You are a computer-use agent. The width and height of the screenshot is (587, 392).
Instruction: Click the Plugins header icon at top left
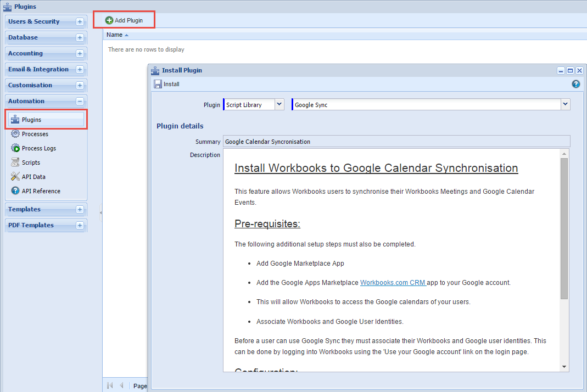pyautogui.click(x=8, y=7)
